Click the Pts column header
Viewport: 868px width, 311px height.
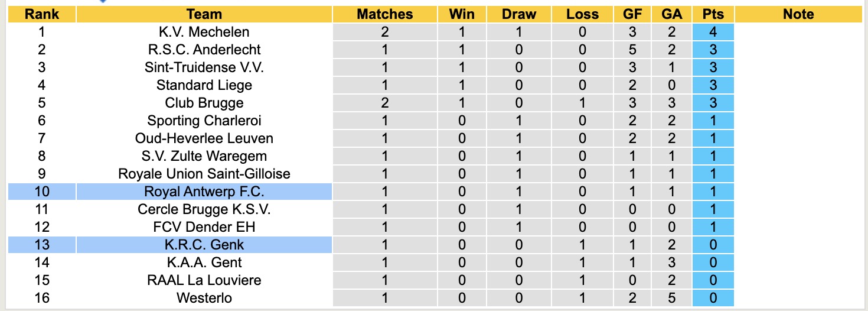click(x=713, y=14)
